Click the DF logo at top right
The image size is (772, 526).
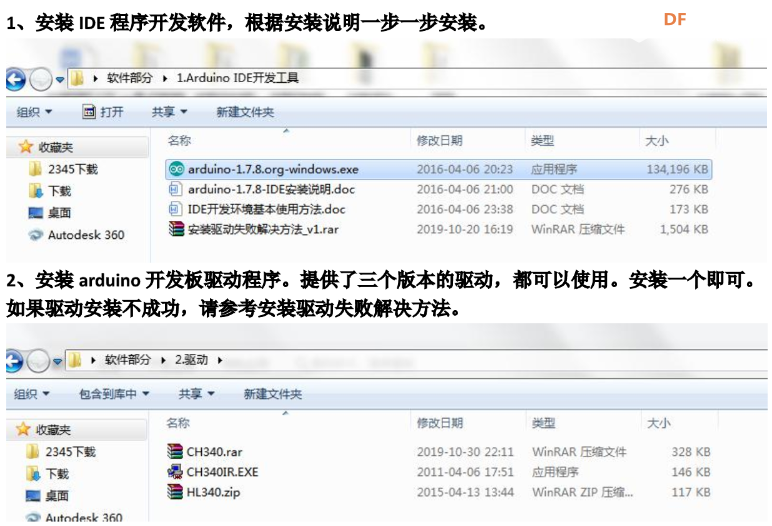pos(675,19)
